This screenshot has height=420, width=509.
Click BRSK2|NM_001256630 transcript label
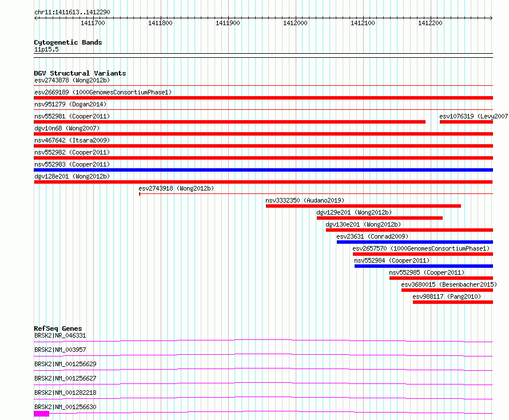[65, 407]
